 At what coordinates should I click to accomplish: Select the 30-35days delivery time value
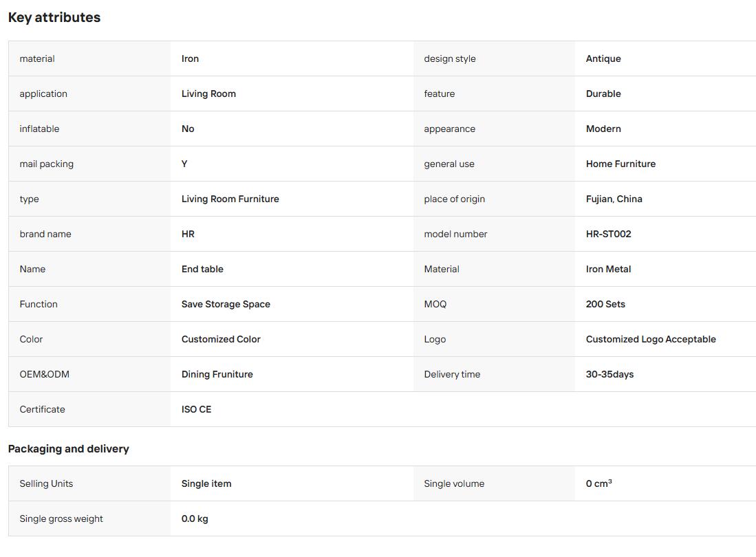click(609, 374)
